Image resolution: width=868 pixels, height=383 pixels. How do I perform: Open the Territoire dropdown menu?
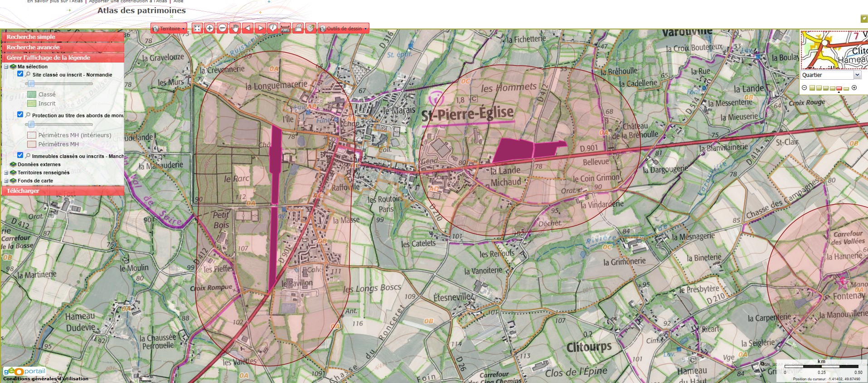tap(169, 29)
